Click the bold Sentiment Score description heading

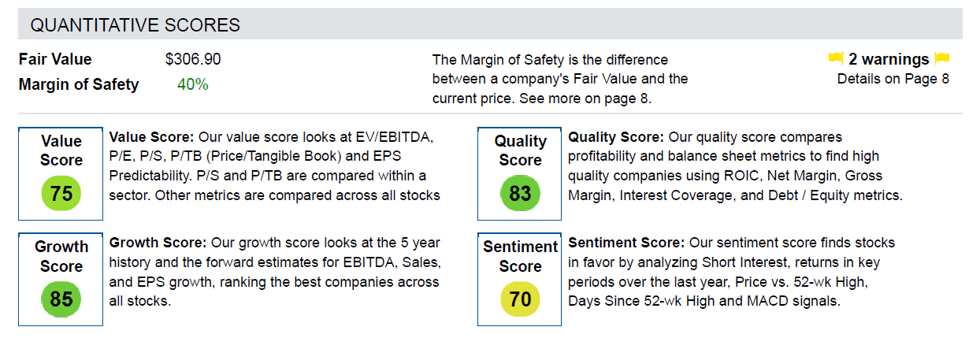click(x=626, y=243)
